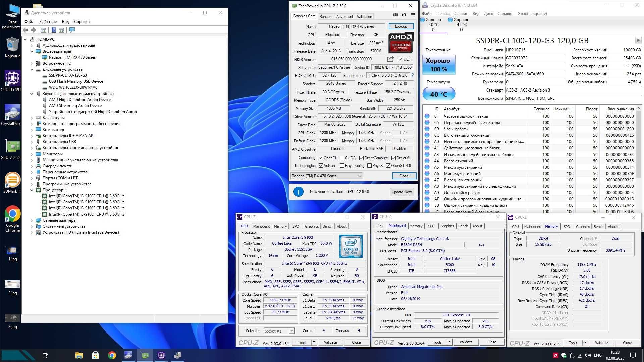The image size is (644, 362).
Task: Open the GPU-Z hamburger menu icon
Action: coord(413,15)
